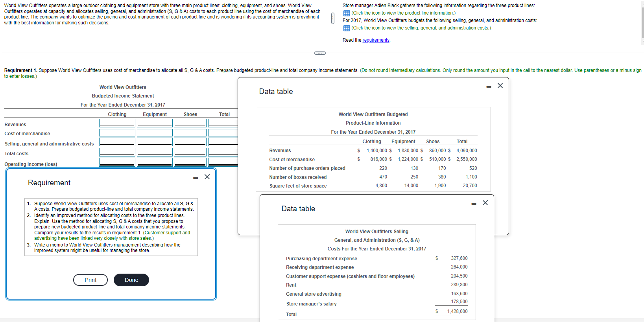
Task: Select the Shoes Revenues input cell
Action: [190, 123]
